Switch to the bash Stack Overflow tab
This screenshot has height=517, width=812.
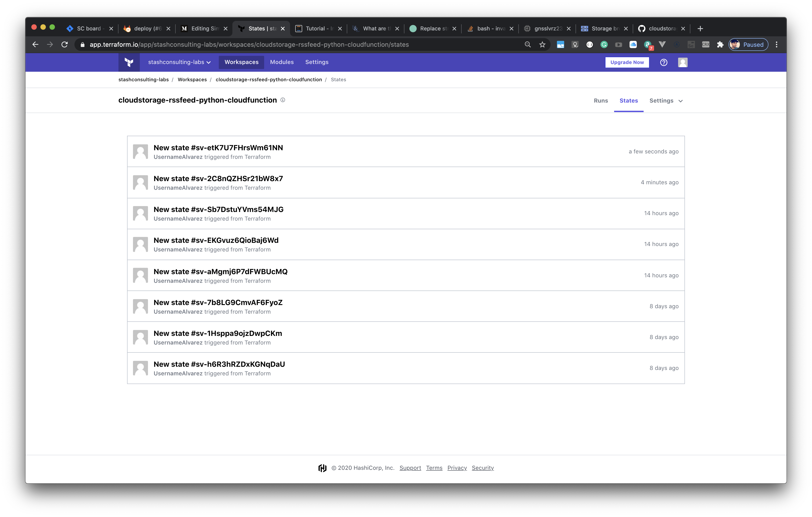tap(490, 29)
